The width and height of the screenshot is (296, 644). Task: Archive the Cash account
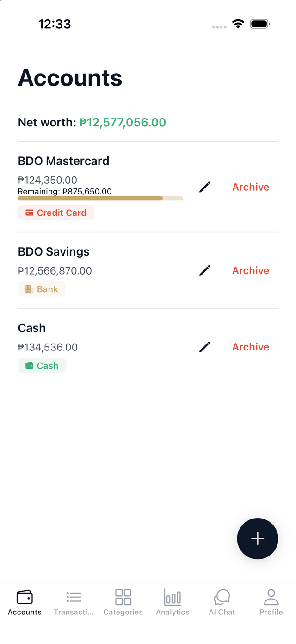click(x=251, y=347)
